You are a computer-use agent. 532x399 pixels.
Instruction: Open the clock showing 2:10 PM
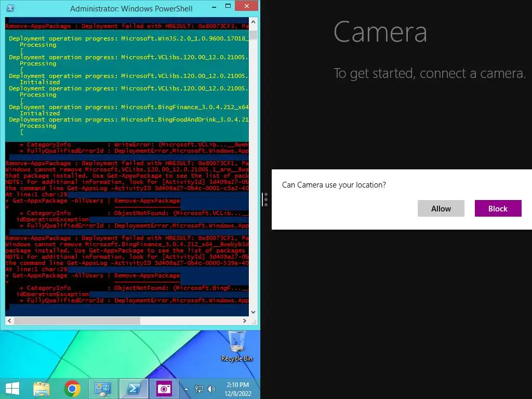tap(238, 389)
